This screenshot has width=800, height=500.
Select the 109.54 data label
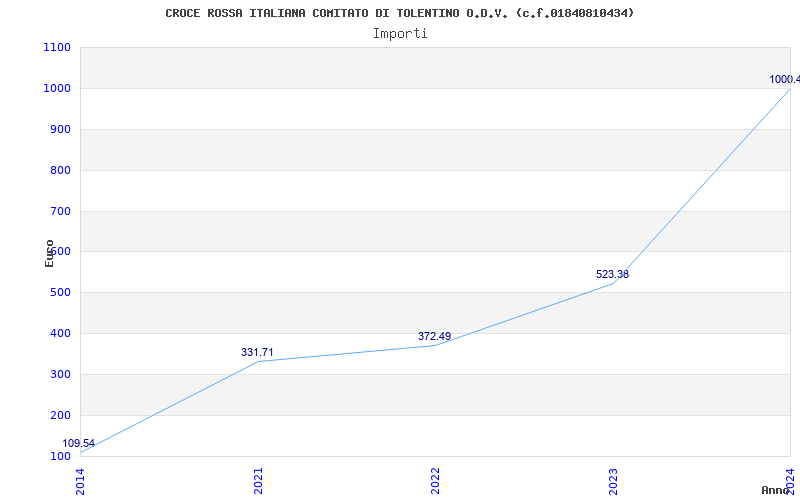coord(79,443)
